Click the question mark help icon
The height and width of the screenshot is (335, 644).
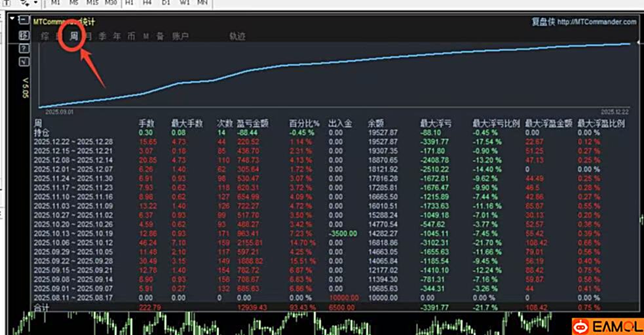click(x=24, y=48)
